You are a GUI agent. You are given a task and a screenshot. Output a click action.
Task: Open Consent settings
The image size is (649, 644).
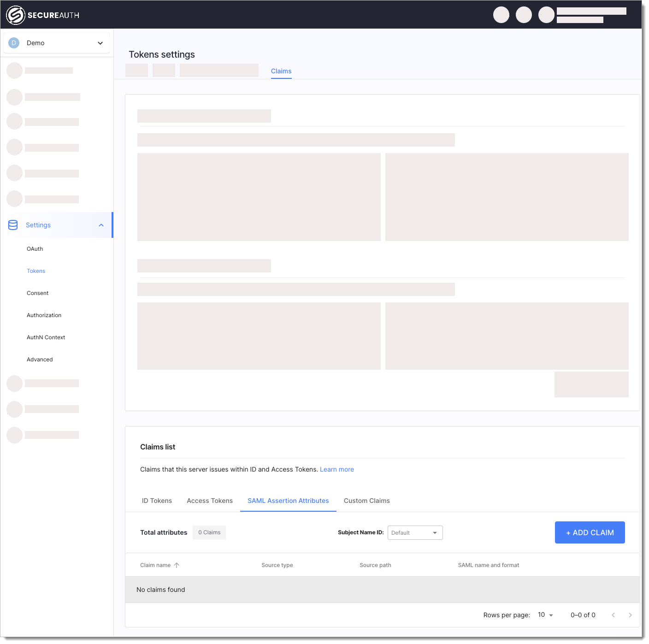click(x=38, y=293)
